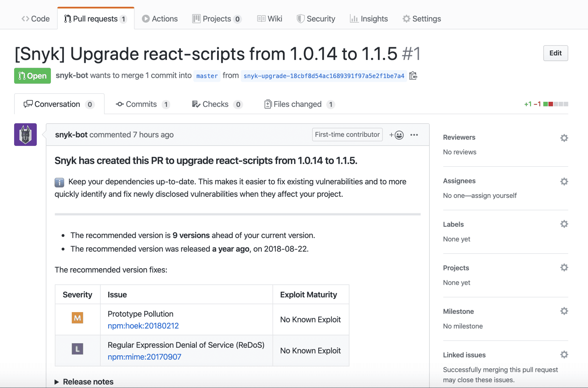Open the Milestone gear settings
Viewport: 588px width, 388px height.
pos(564,311)
